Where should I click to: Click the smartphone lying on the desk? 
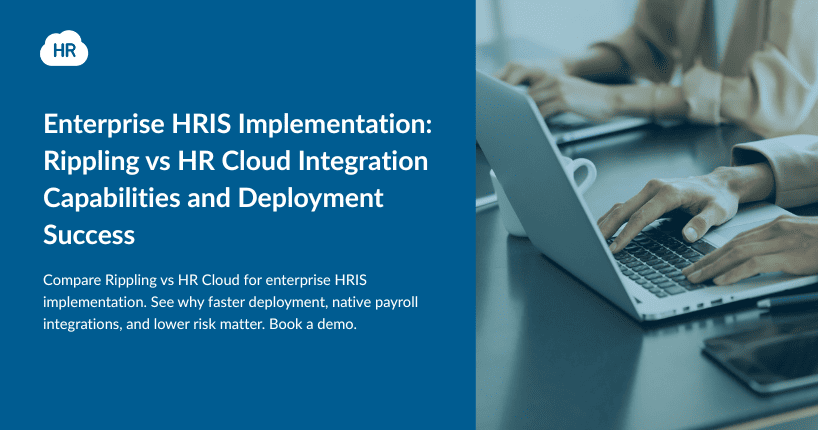(765, 350)
